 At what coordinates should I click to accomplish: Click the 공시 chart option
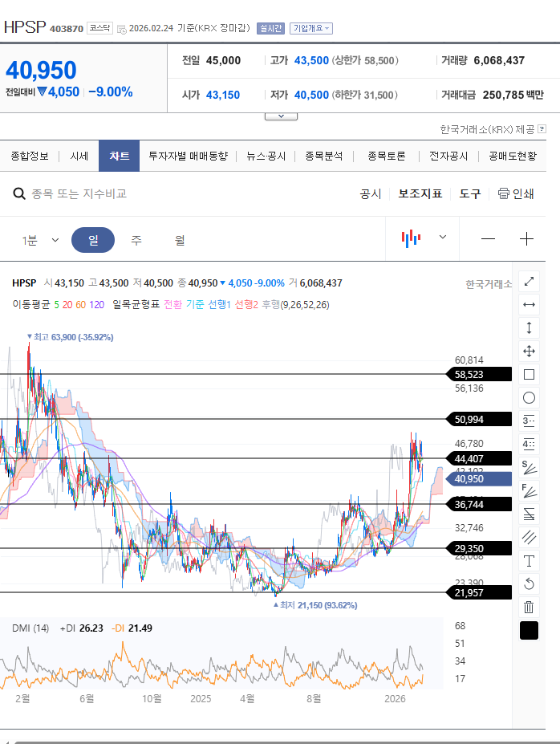coord(371,193)
